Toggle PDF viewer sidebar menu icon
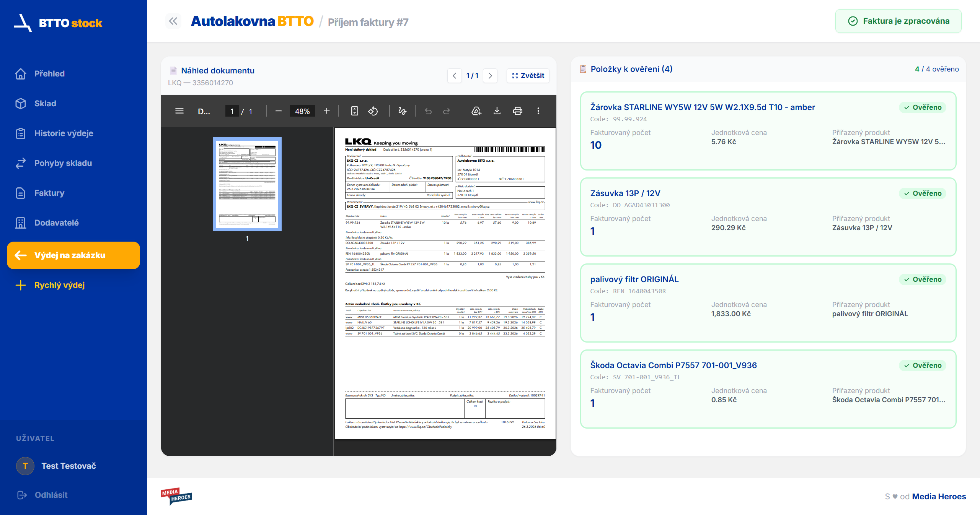980x515 pixels. point(179,111)
